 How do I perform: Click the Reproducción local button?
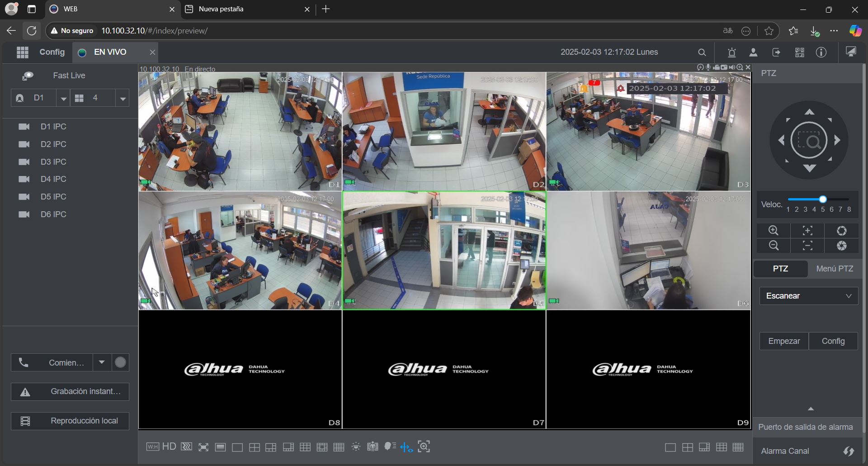pyautogui.click(x=70, y=421)
